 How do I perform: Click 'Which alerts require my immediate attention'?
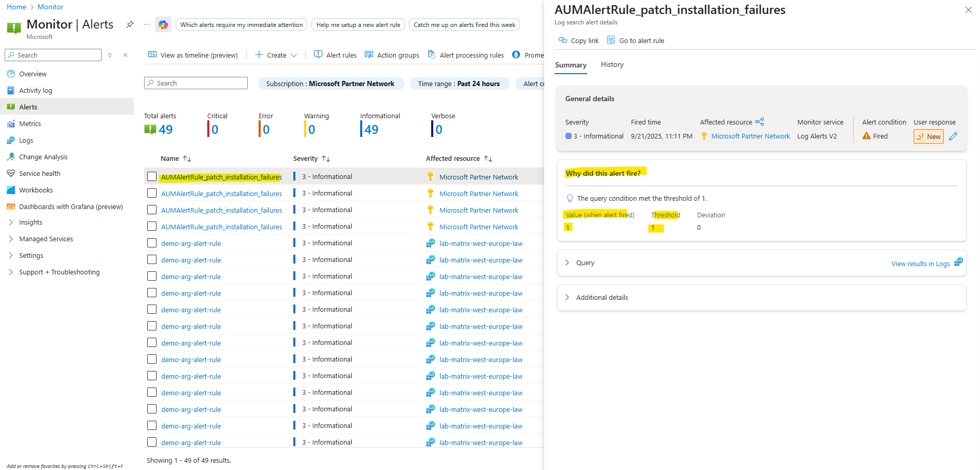(x=242, y=24)
